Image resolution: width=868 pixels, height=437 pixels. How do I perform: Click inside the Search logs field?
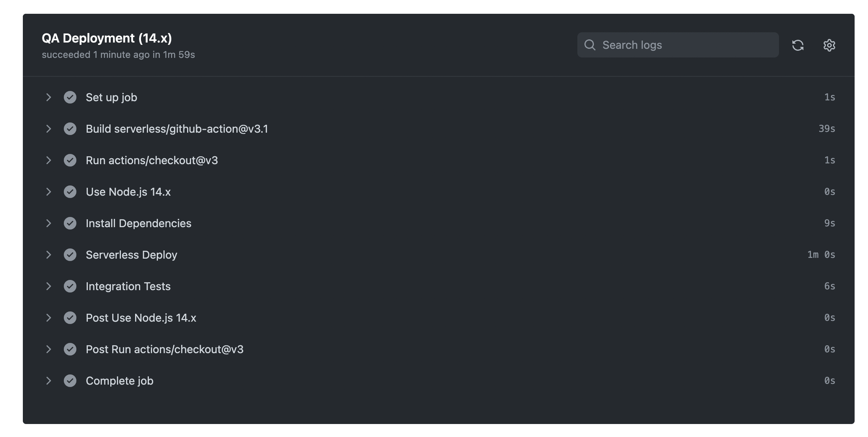(670, 45)
